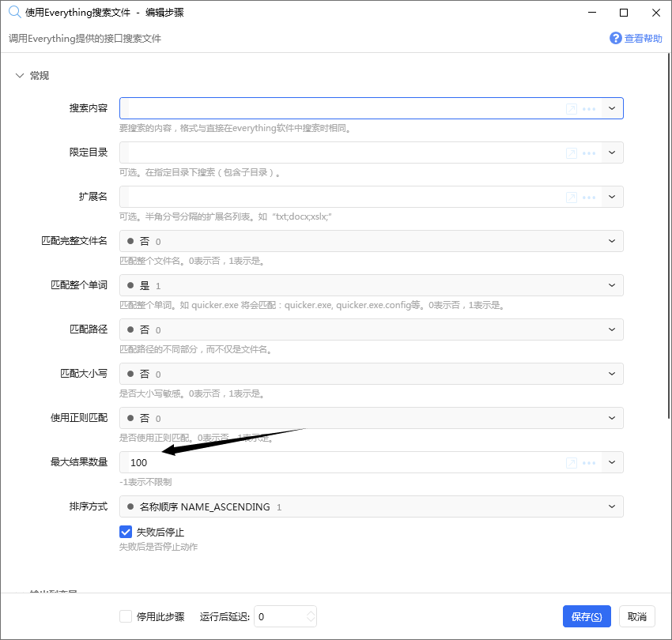Screen dimensions: 672x640
Task: Click the expression-editor arrow icon in 最大结果数量
Action: tap(572, 463)
